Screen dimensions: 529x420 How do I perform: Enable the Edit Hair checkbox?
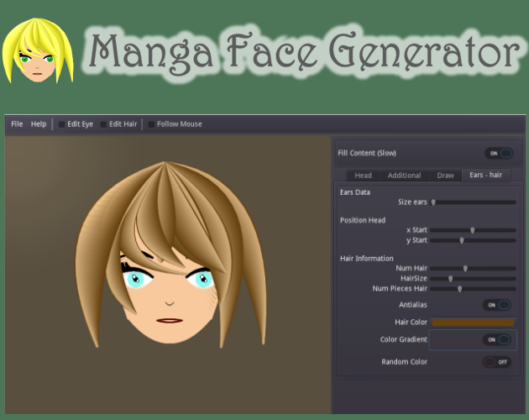tap(118, 124)
